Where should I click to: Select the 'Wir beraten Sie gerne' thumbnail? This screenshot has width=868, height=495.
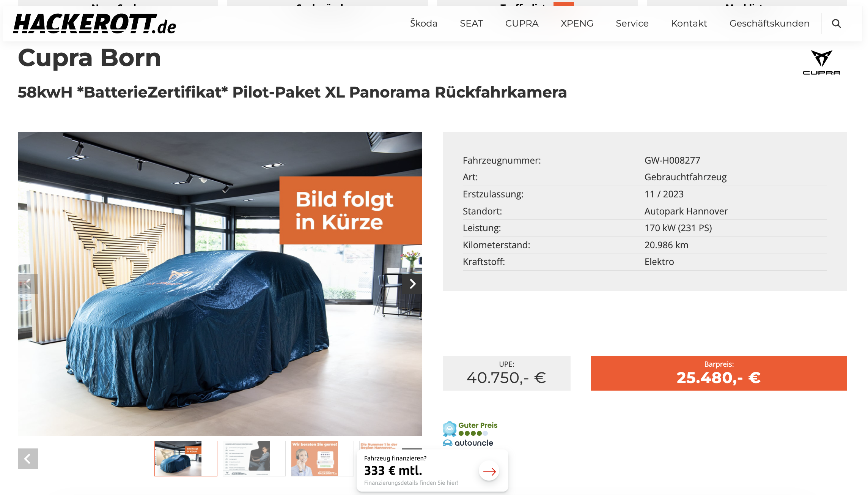tap(322, 459)
